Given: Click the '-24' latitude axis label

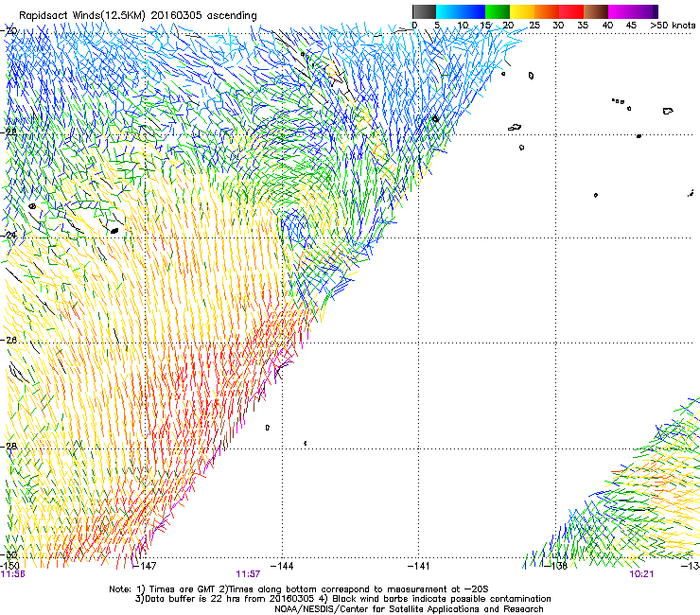Looking at the screenshot, I should point(9,235).
